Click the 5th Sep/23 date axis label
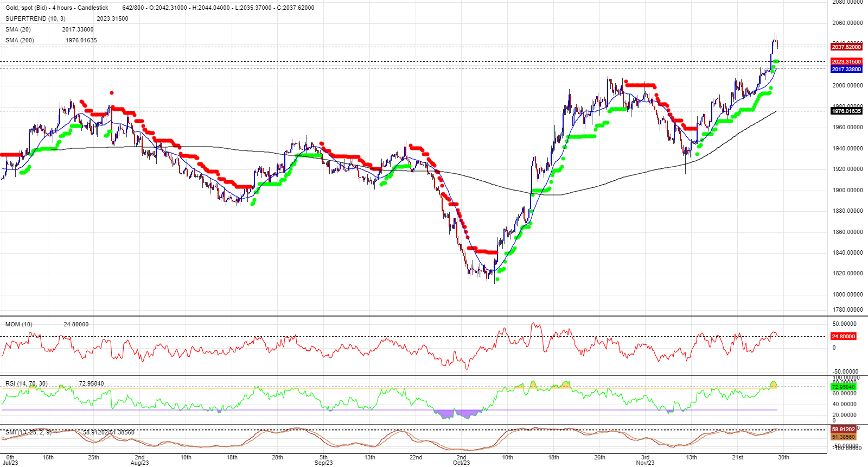Image resolution: width=868 pixels, height=467 pixels. 324,460
